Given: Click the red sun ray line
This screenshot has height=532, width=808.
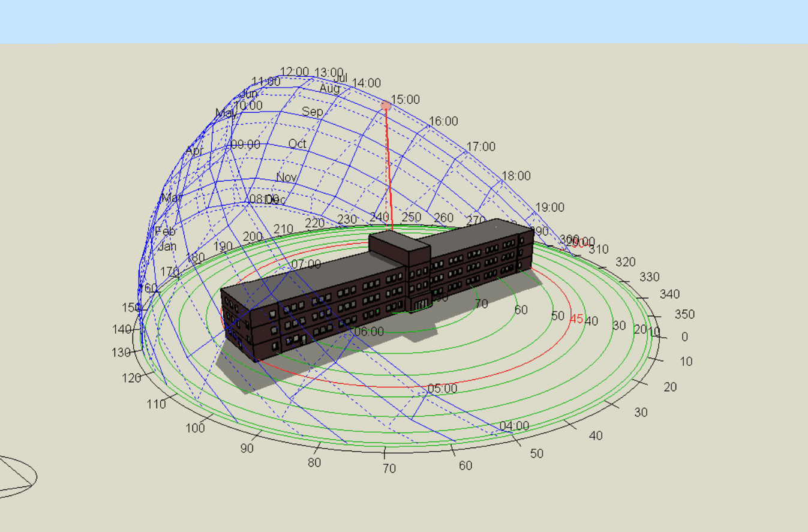Looking at the screenshot, I should coord(389,169).
